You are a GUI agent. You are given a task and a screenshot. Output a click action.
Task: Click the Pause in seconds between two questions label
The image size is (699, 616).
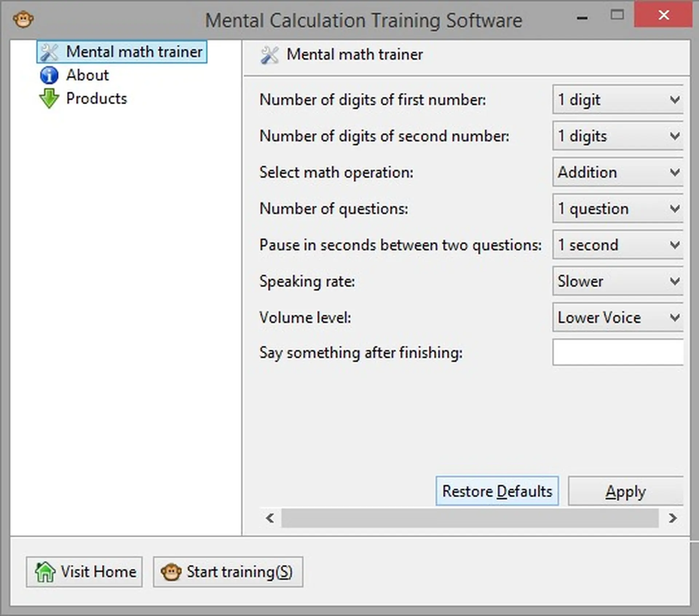tap(400, 245)
